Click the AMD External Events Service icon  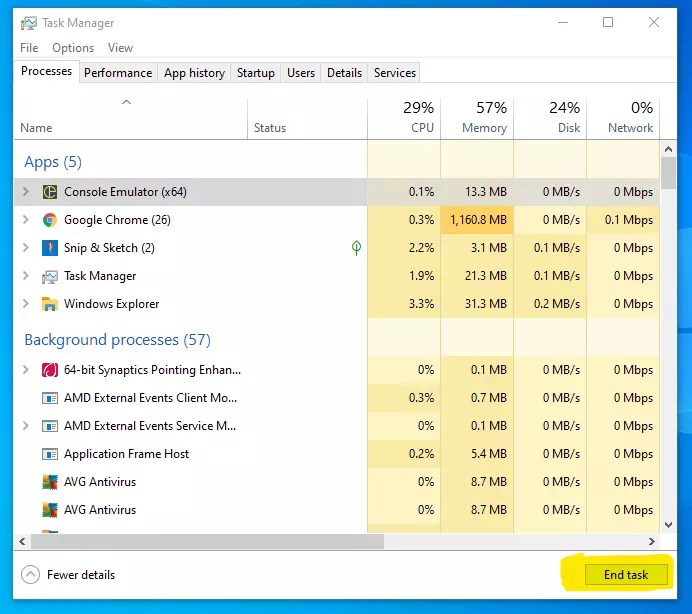click(x=50, y=426)
